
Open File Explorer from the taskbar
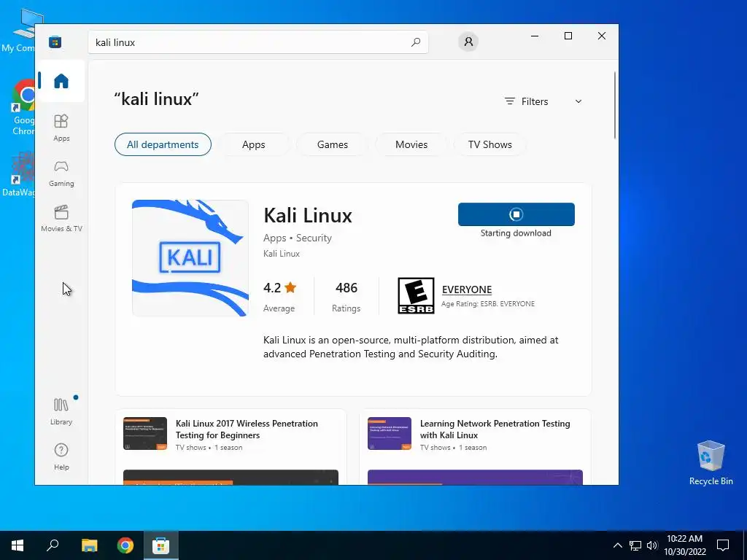point(89,545)
